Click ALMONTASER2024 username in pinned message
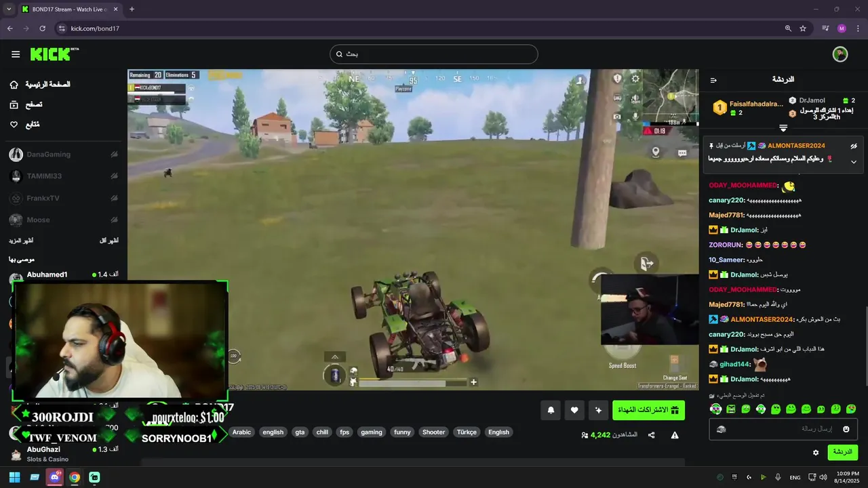This screenshot has width=868, height=488. [796, 146]
